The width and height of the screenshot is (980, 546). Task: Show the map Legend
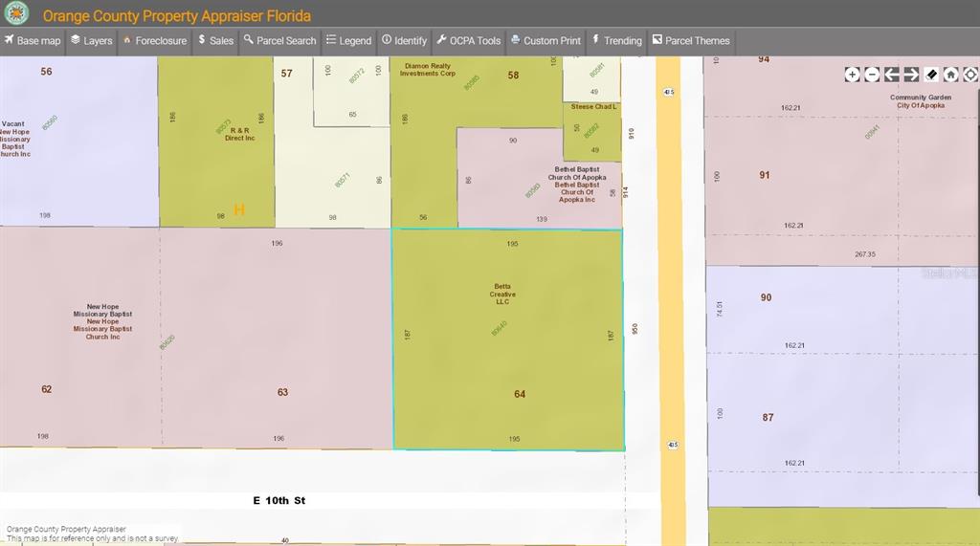tap(348, 41)
